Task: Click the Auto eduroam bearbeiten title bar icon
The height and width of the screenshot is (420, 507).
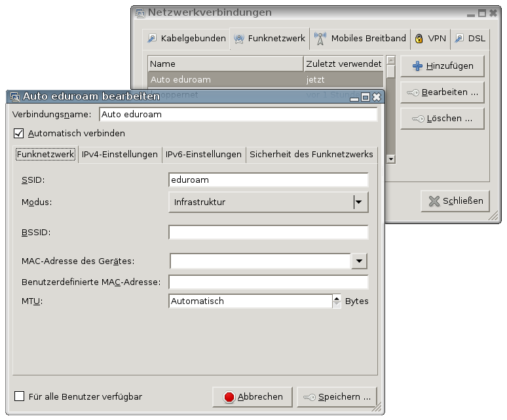Action: (14, 97)
